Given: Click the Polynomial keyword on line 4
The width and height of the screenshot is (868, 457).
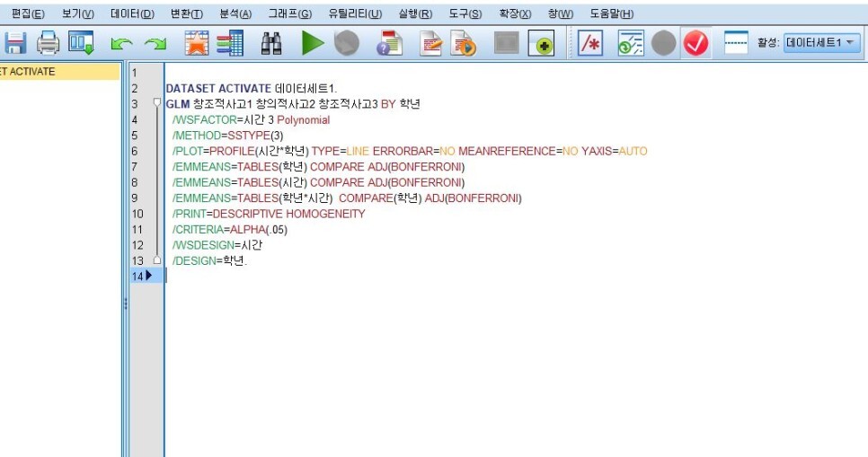Looking at the screenshot, I should 304,120.
